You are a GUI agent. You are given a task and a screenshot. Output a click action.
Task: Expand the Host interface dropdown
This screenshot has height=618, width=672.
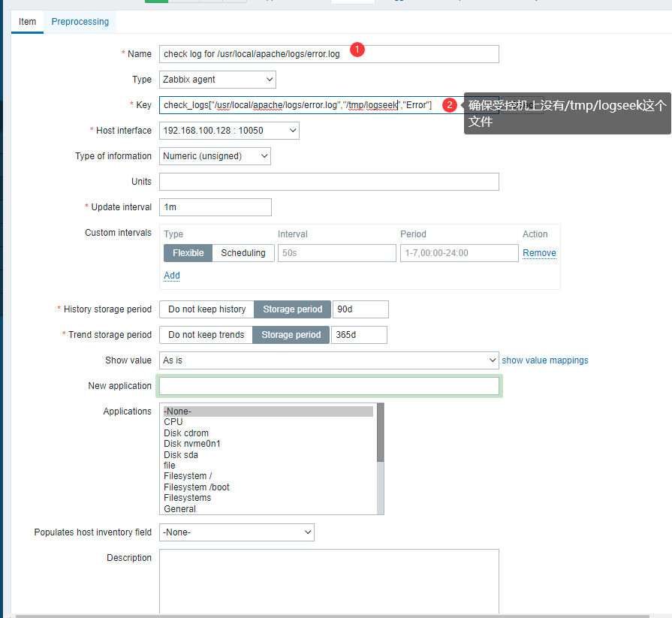pyautogui.click(x=229, y=131)
